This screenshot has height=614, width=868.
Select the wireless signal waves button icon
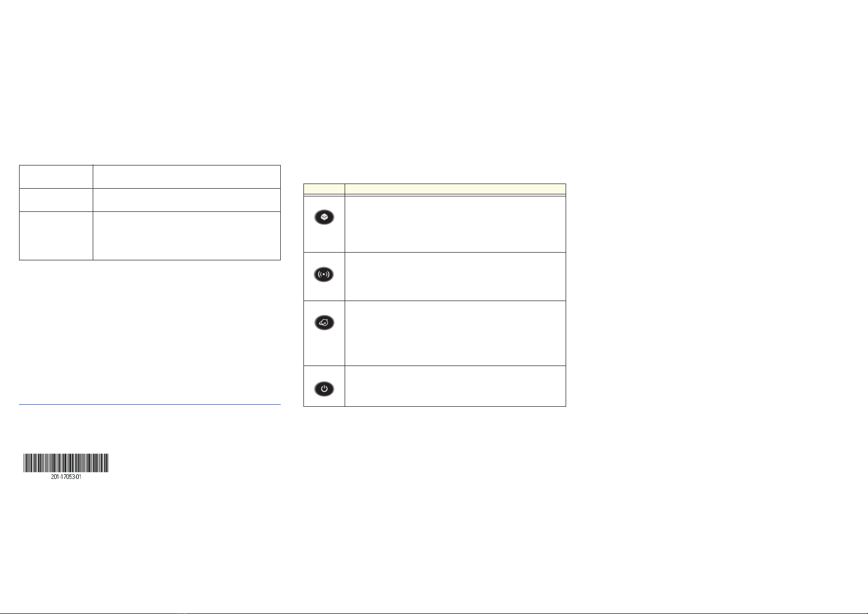[324, 275]
